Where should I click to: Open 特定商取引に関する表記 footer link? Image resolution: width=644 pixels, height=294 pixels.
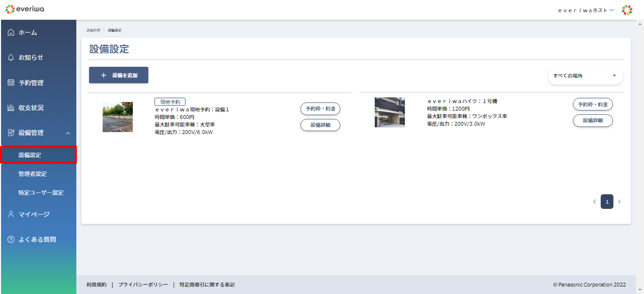pos(207,285)
